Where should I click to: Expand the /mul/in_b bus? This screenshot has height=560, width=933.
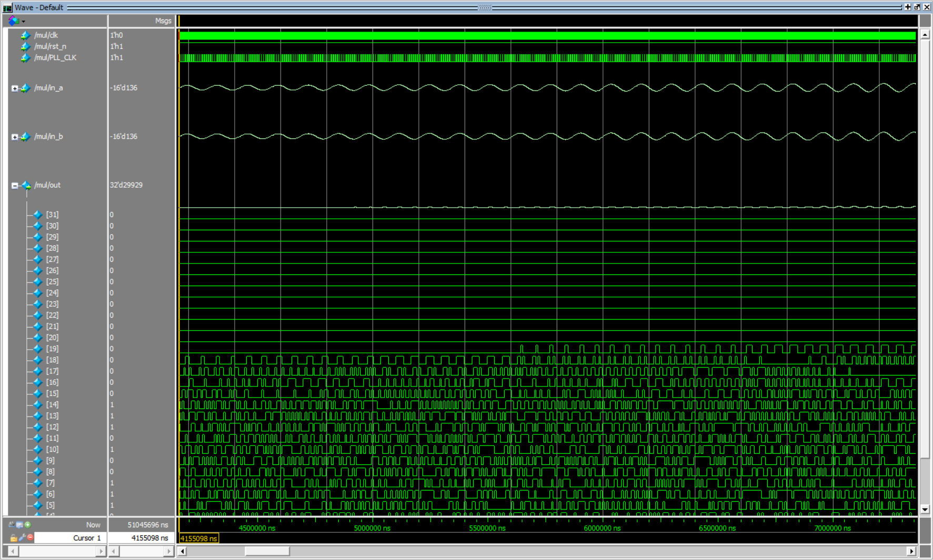point(15,137)
